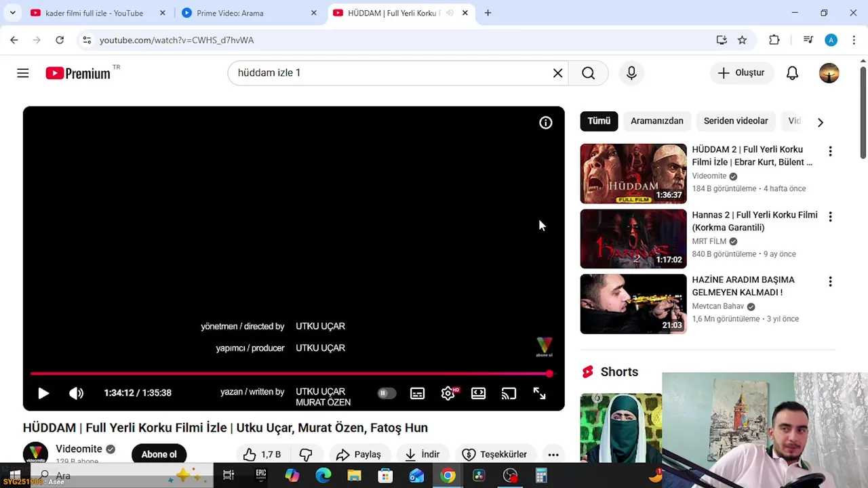Run search with the magnifier button
The width and height of the screenshot is (868, 488).
pos(588,73)
